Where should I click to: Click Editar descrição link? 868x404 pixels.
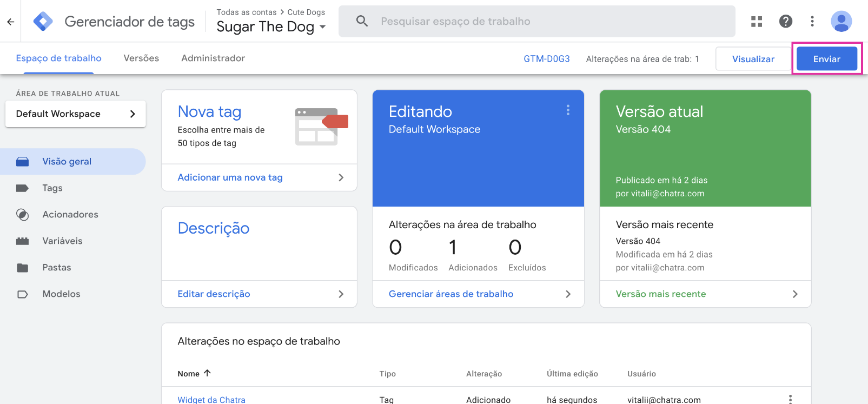[214, 294]
